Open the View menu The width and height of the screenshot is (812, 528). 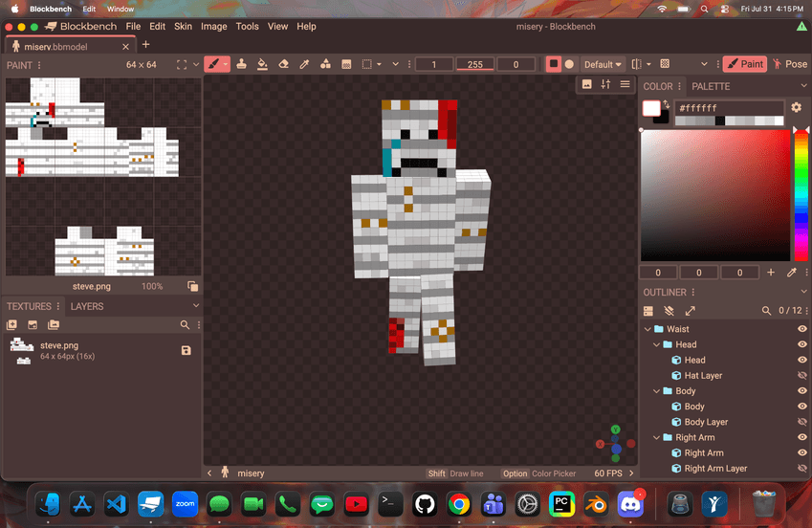[x=277, y=27]
